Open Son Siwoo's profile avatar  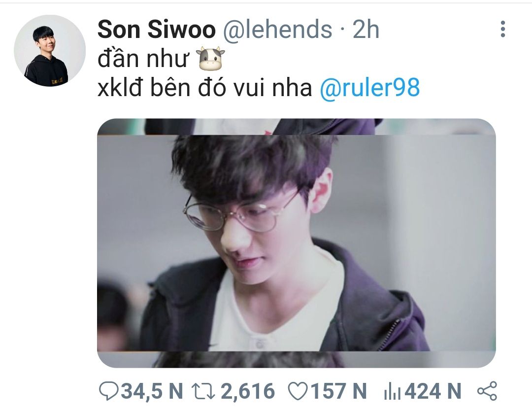click(50, 51)
